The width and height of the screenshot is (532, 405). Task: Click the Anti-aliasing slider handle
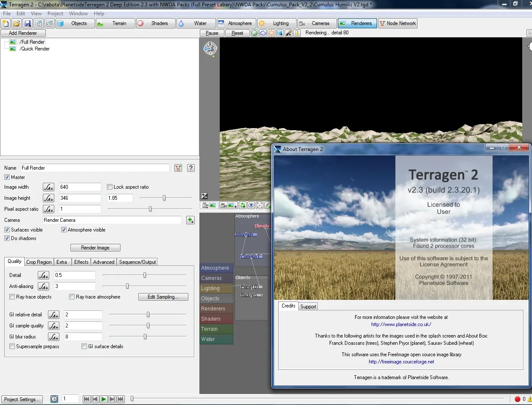127,286
